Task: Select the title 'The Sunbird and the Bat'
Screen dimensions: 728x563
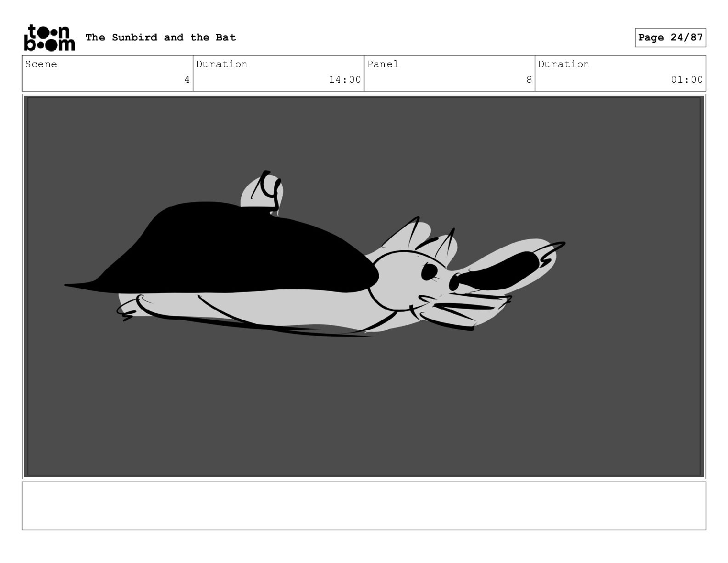Action: (161, 37)
